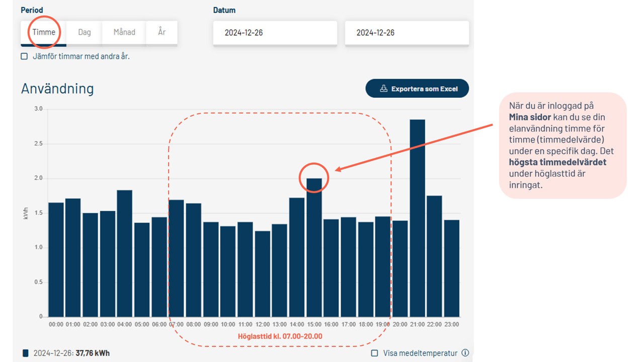This screenshot has width=644, height=362.
Task: Click the circled 15:00 usage bar
Action: (314, 247)
